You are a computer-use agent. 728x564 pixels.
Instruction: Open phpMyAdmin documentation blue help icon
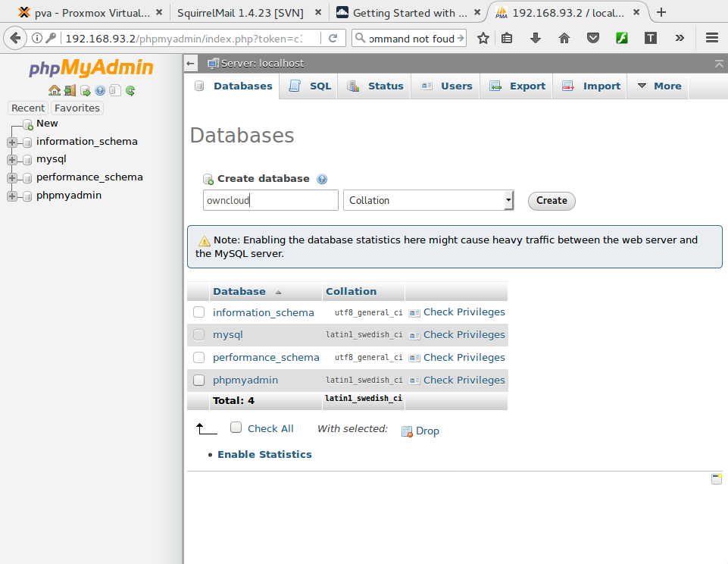coord(100,90)
